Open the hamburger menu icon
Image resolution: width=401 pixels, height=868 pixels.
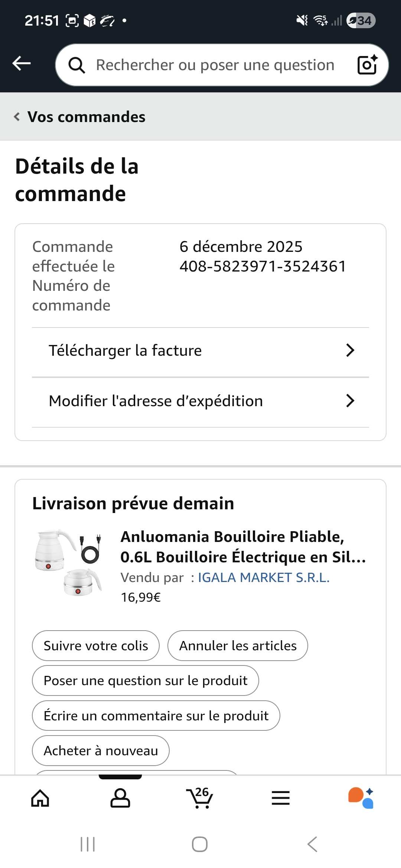point(281,798)
